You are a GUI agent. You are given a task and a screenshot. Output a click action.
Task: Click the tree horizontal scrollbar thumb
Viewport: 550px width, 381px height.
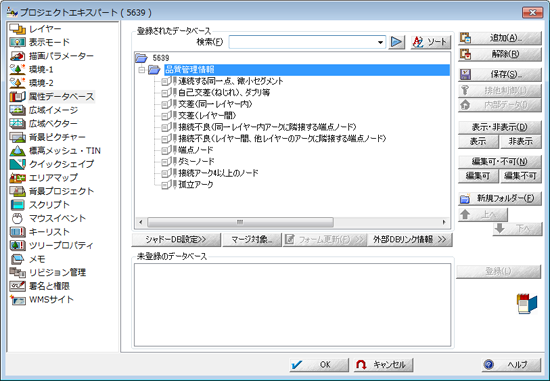240,222
